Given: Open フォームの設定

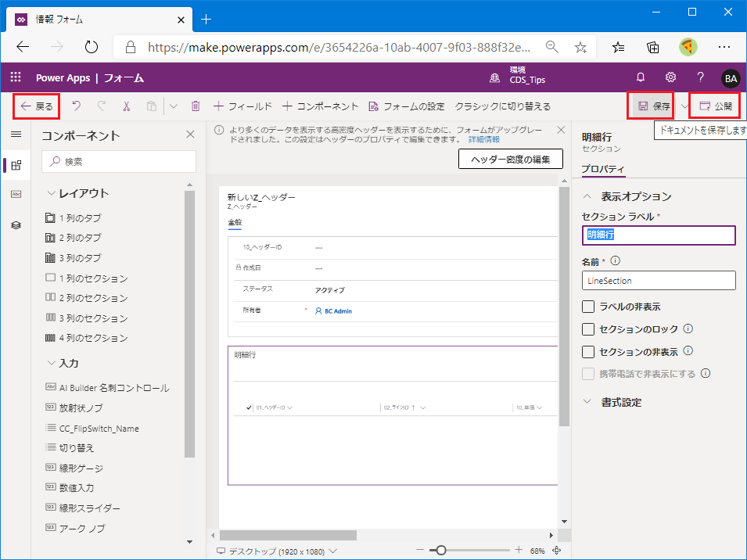Looking at the screenshot, I should coord(407,106).
